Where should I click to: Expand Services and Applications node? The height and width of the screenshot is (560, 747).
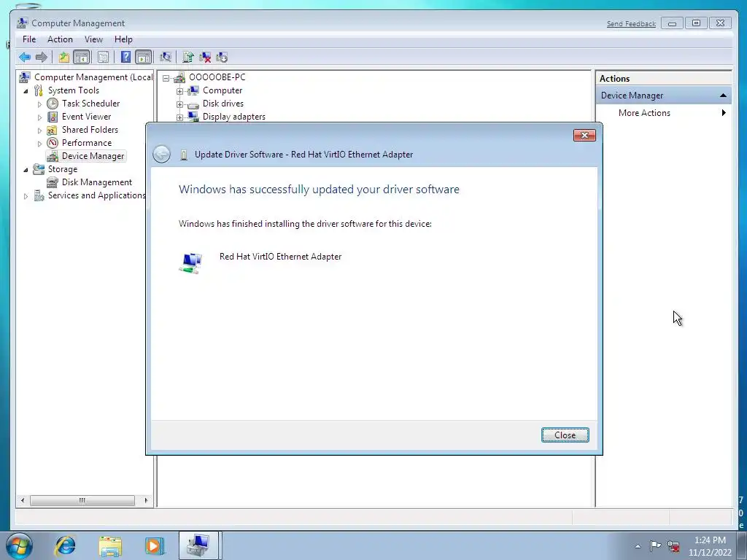tap(26, 195)
